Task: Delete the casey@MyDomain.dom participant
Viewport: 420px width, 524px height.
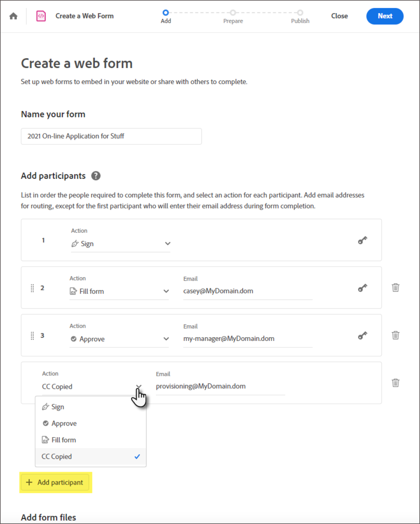Action: pos(395,288)
